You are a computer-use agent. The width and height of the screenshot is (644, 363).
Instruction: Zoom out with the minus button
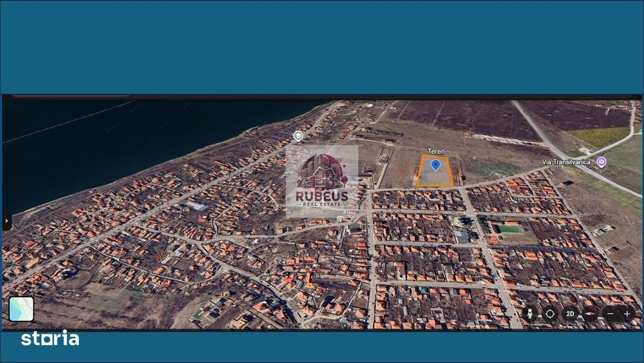click(x=611, y=313)
